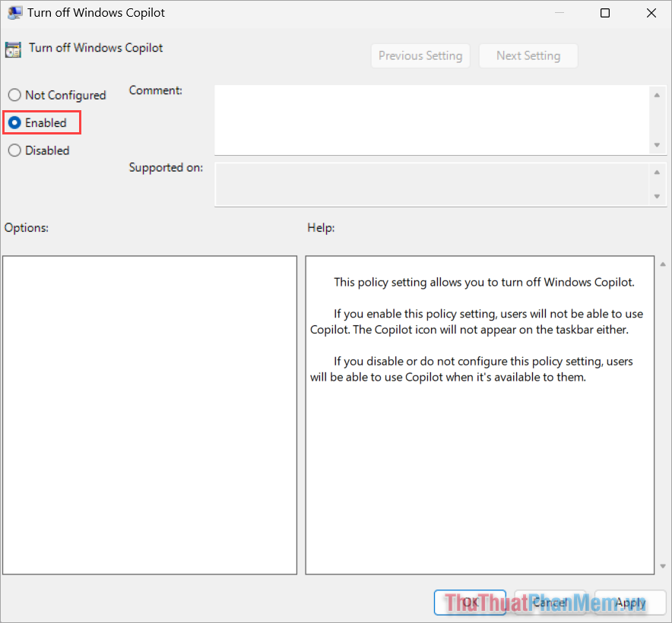
Task: Click the Next Setting button
Action: (x=528, y=55)
